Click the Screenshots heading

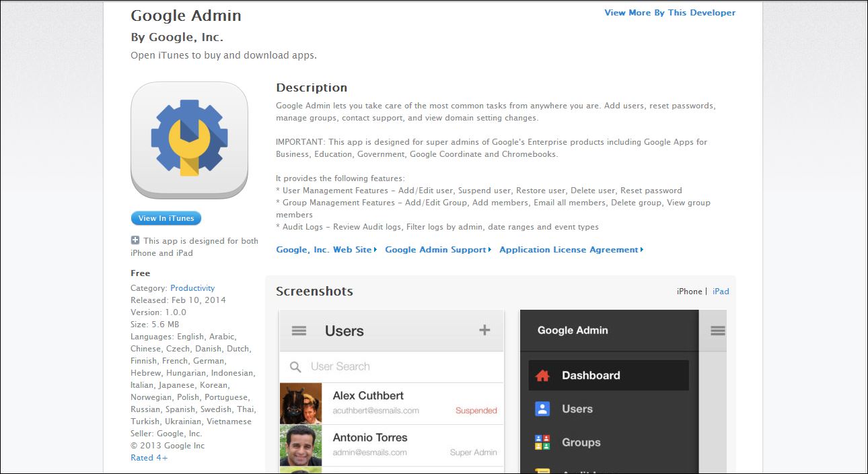[x=314, y=292]
